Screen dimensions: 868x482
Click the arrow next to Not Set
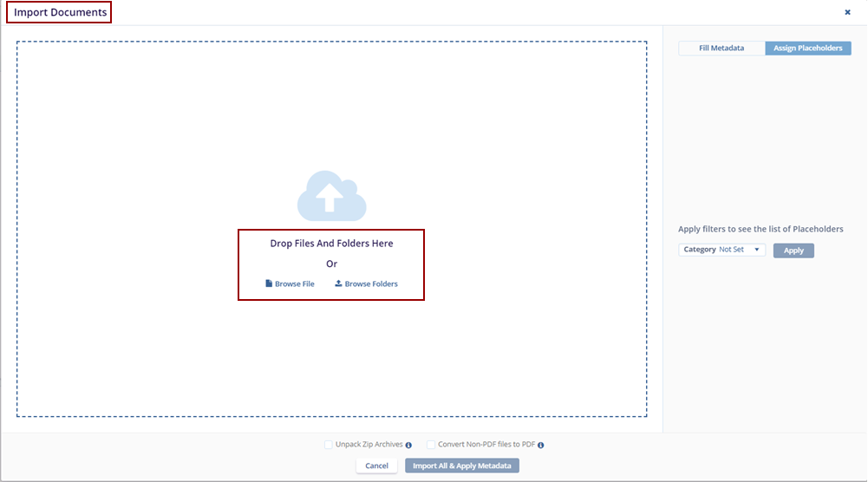click(756, 250)
